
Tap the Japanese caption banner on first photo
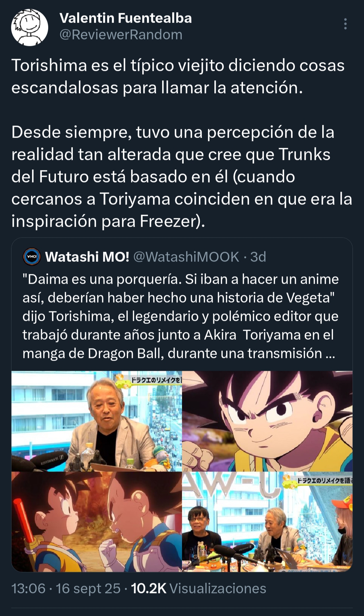click(x=153, y=380)
